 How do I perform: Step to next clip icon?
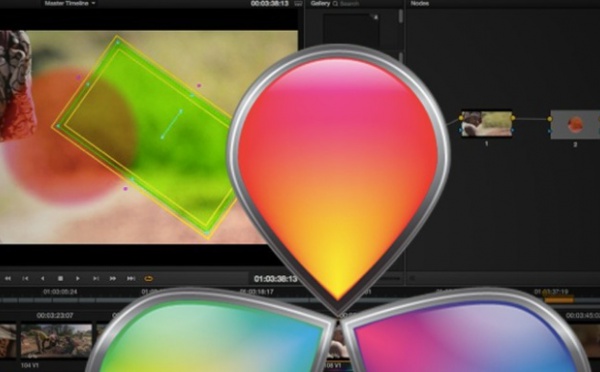coord(96,279)
